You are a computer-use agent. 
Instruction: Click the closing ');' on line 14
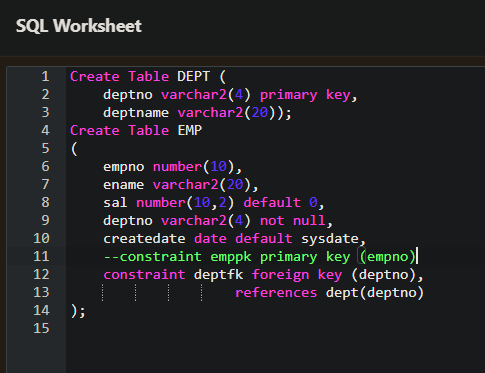click(x=78, y=311)
